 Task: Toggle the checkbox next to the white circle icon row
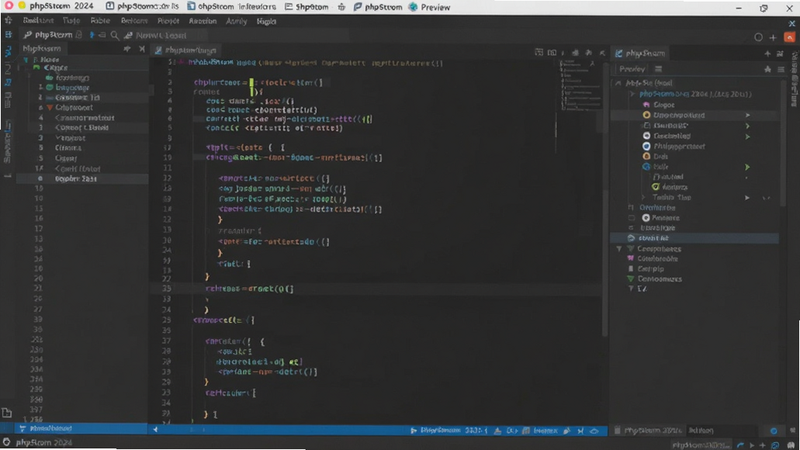point(632,218)
